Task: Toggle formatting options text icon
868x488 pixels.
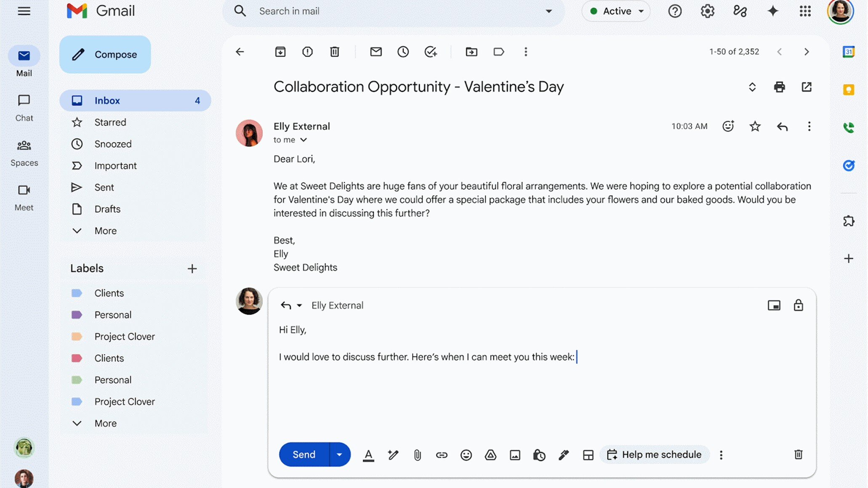Action: [x=368, y=455]
